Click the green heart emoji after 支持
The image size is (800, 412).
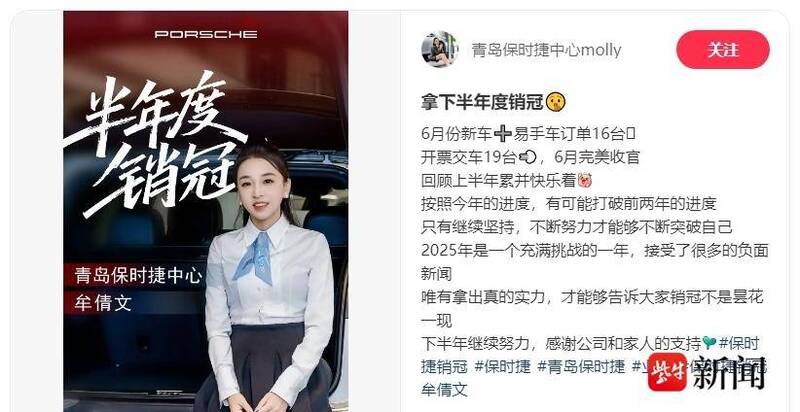pos(710,343)
